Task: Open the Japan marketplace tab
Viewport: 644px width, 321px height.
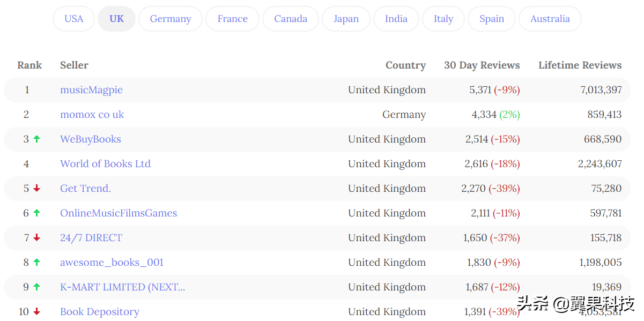Action: pos(346,19)
